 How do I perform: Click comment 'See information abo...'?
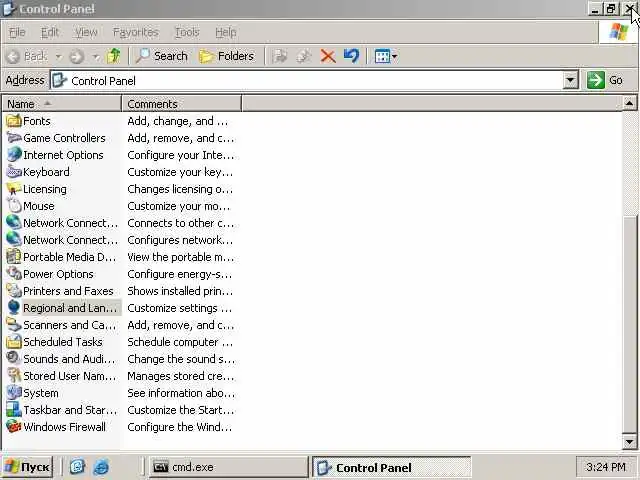[181, 393]
